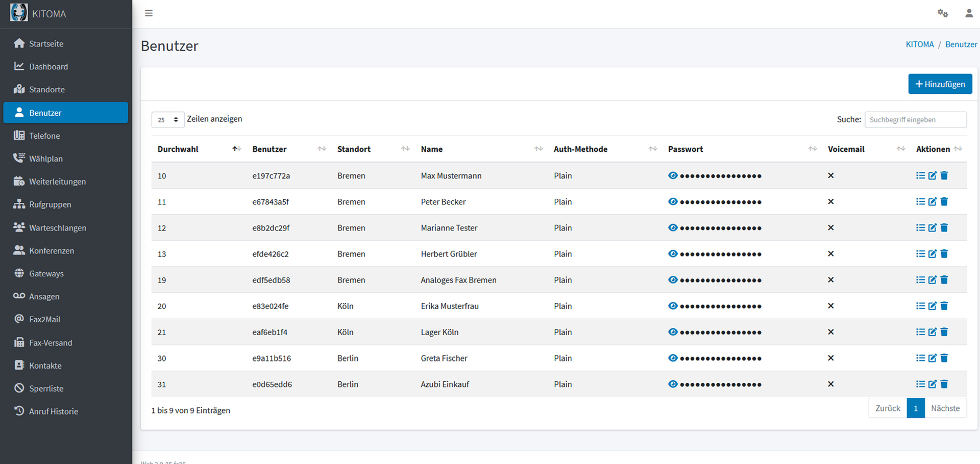Open the rows-per-page dropdown showing 25
The image size is (980, 464).
point(167,120)
